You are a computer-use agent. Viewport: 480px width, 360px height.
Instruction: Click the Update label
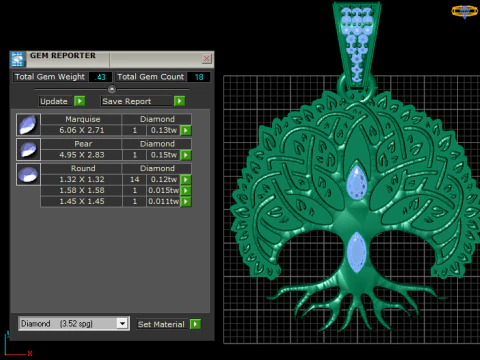pos(54,101)
